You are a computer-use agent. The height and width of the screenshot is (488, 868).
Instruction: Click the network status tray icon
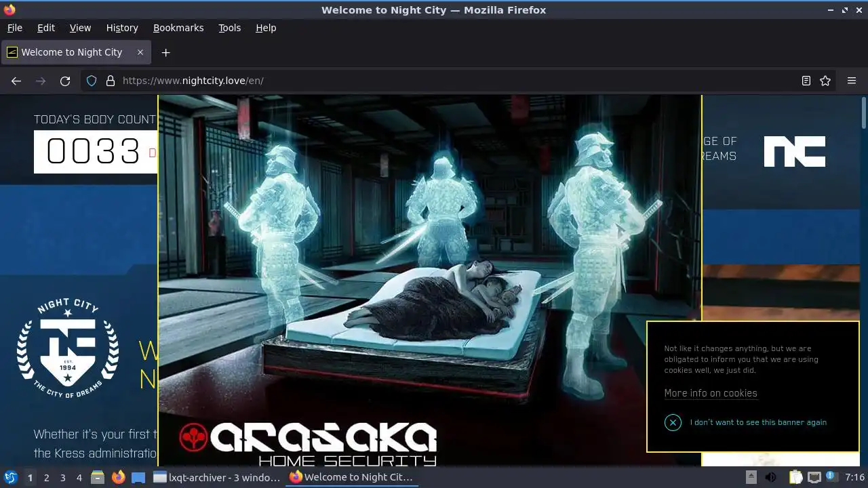pyautogui.click(x=814, y=477)
